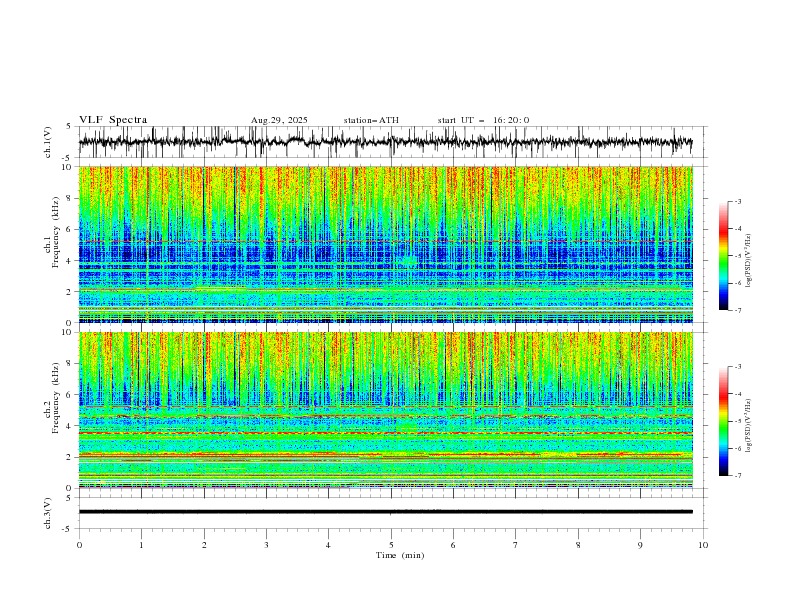The width and height of the screenshot is (792, 612).
Task: Click inside the ch.2 spectrogram panel
Action: pyautogui.click(x=386, y=410)
